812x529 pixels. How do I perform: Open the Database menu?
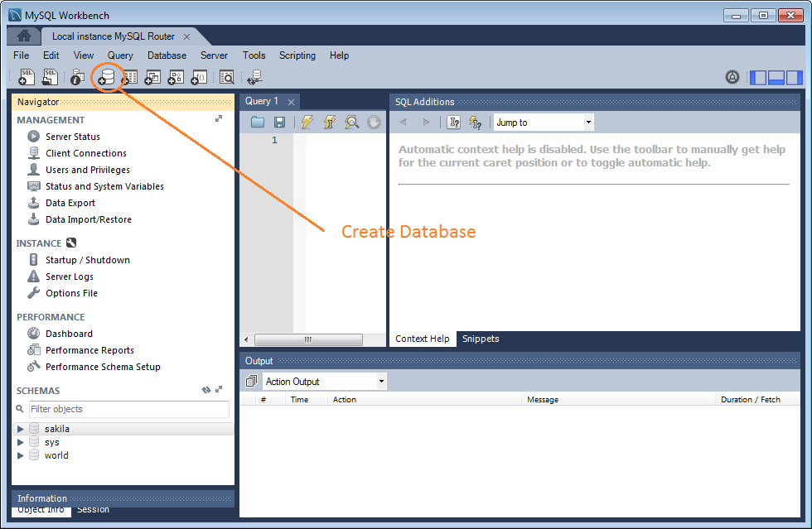tap(167, 55)
